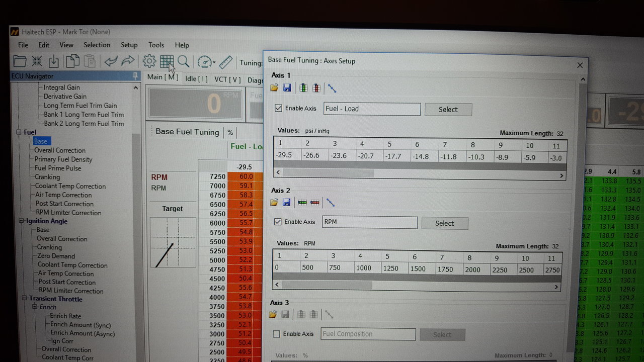This screenshot has height=362, width=644.
Task: Collapse the Enrich tree node
Action: (x=35, y=307)
